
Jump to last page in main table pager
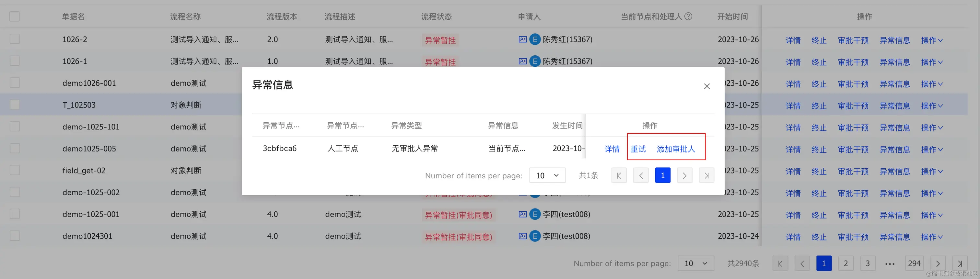point(960,263)
